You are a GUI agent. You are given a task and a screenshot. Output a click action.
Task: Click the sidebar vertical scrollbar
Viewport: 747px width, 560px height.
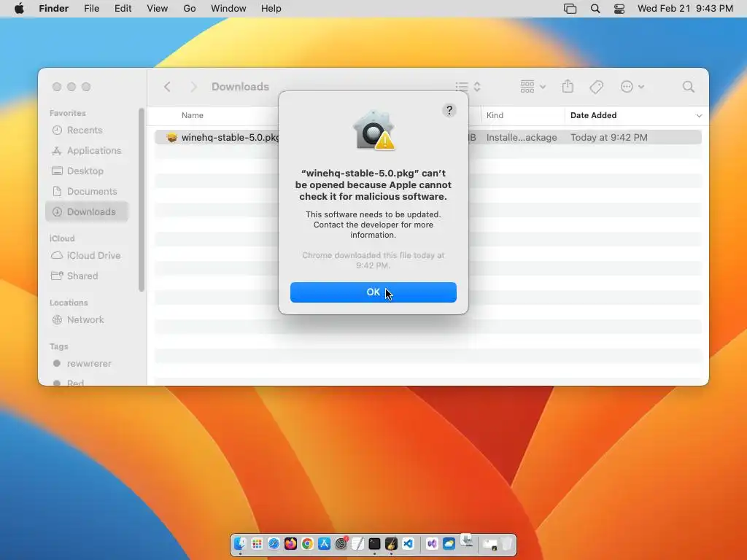click(x=141, y=200)
